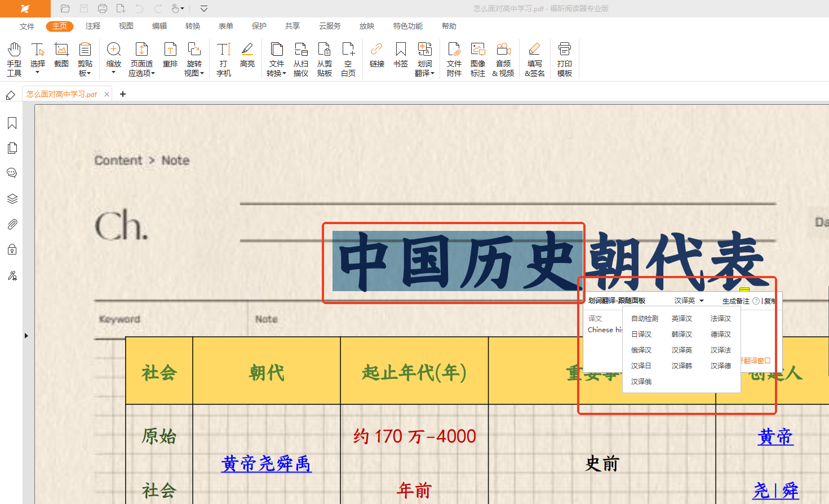Click the Typewriter (打字机) tool
This screenshot has width=829, height=504.
(224, 59)
